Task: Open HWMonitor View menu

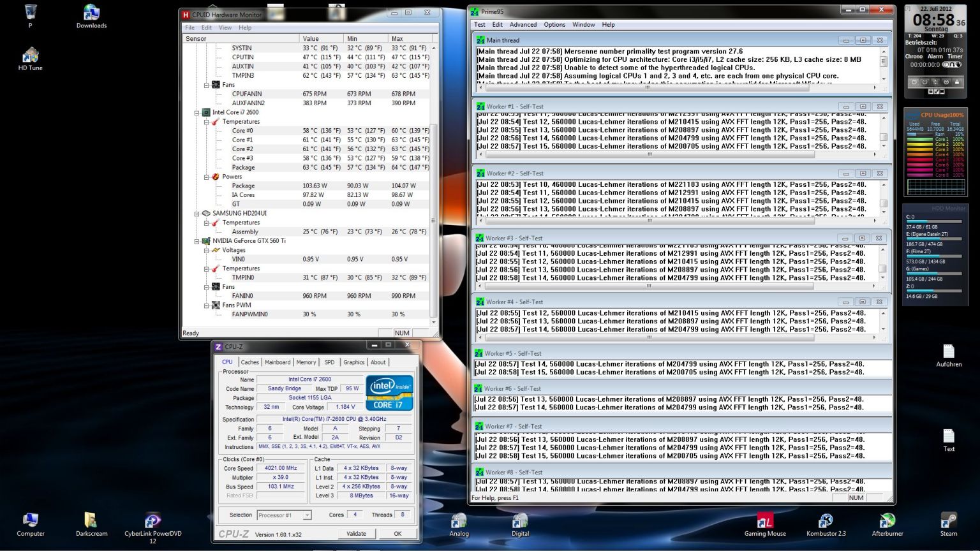Action: pyautogui.click(x=225, y=27)
